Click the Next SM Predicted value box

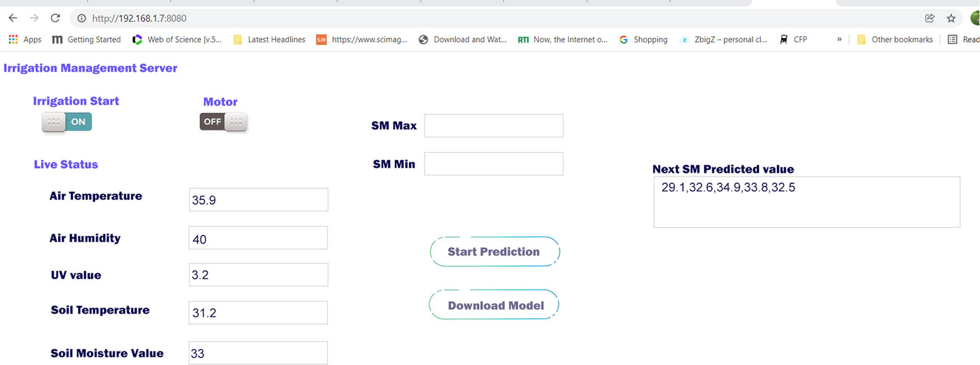click(806, 202)
